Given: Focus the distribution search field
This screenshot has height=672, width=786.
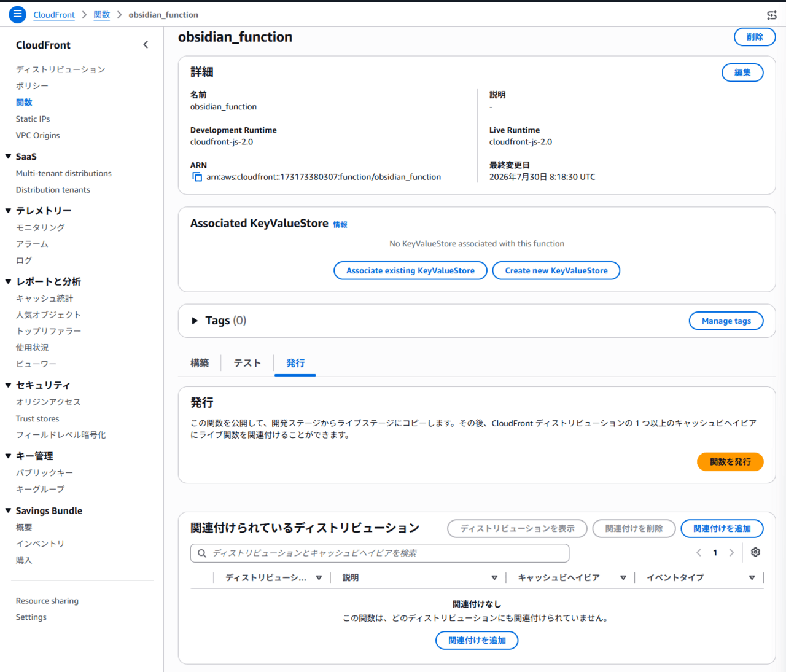Looking at the screenshot, I should 380,553.
